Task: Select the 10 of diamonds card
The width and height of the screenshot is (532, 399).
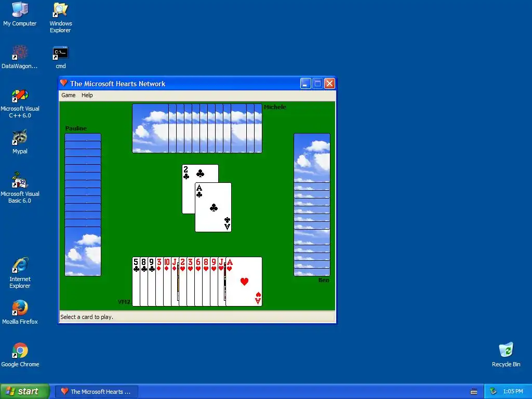Action: pos(167,282)
